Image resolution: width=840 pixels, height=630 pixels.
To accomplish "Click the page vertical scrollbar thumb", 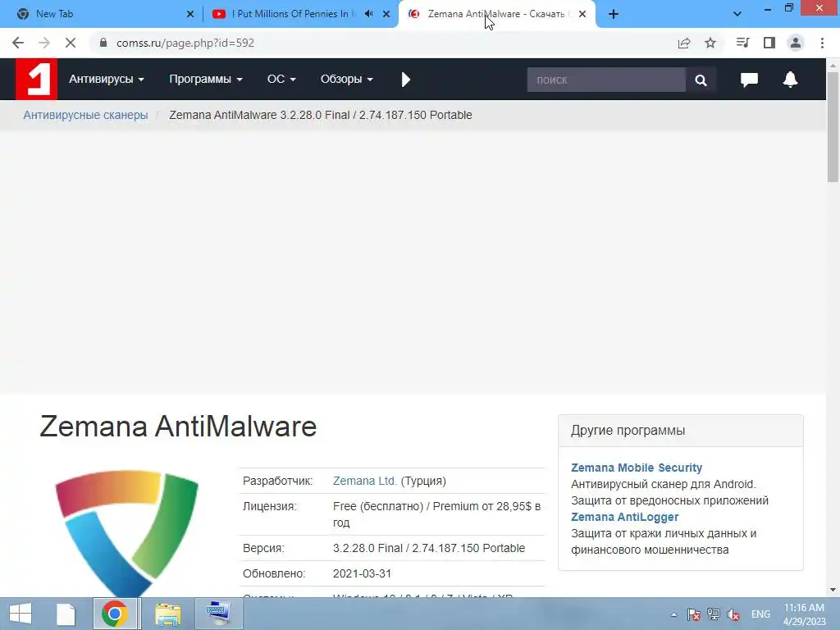I will 833,127.
